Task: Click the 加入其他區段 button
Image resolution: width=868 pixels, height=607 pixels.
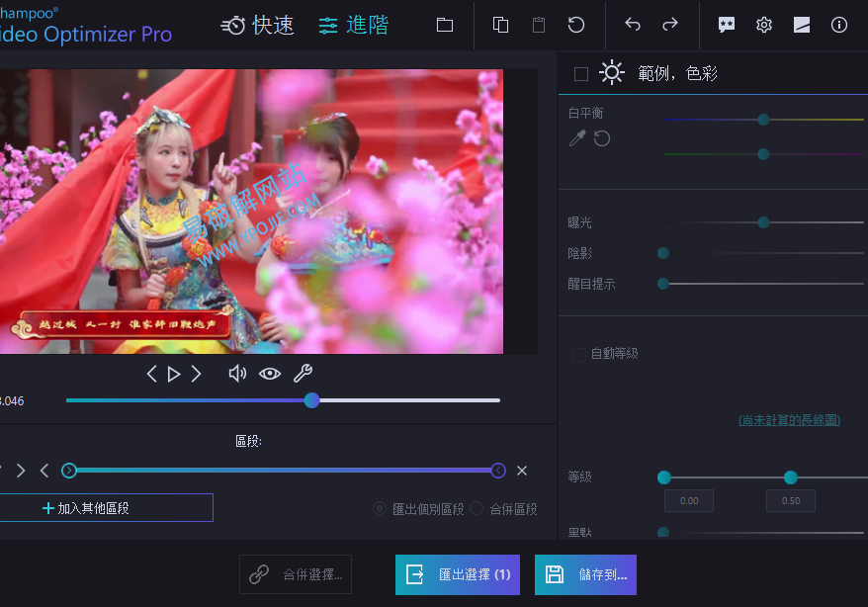Action: coord(107,508)
